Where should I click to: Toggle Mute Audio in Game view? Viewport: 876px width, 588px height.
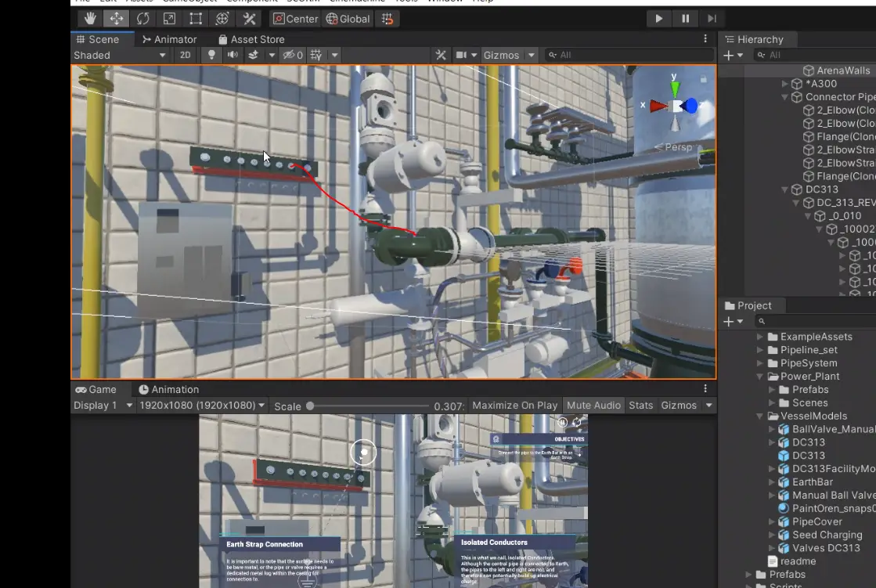coord(594,406)
